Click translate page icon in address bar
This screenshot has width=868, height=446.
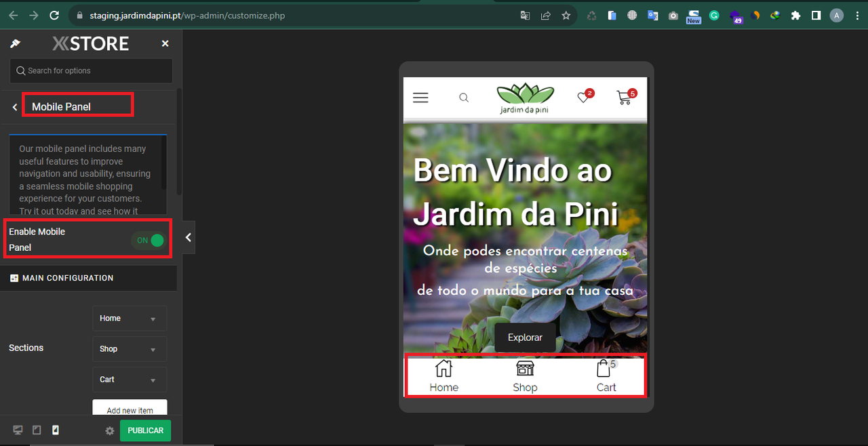click(525, 15)
